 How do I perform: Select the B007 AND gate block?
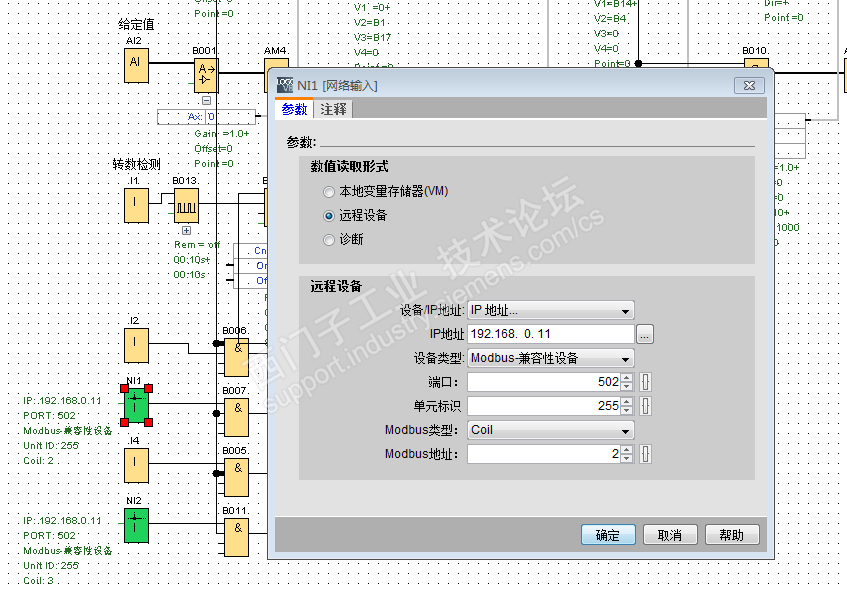pyautogui.click(x=237, y=417)
